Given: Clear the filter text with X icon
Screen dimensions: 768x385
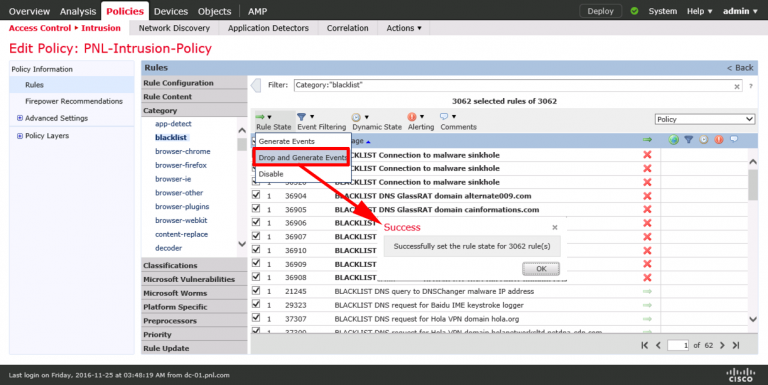Looking at the screenshot, I should (x=737, y=86).
